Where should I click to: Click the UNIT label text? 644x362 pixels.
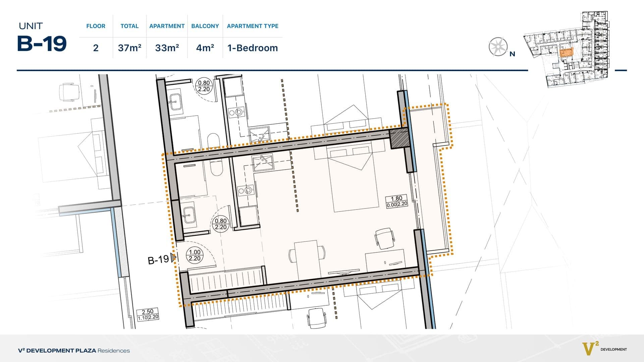point(31,26)
